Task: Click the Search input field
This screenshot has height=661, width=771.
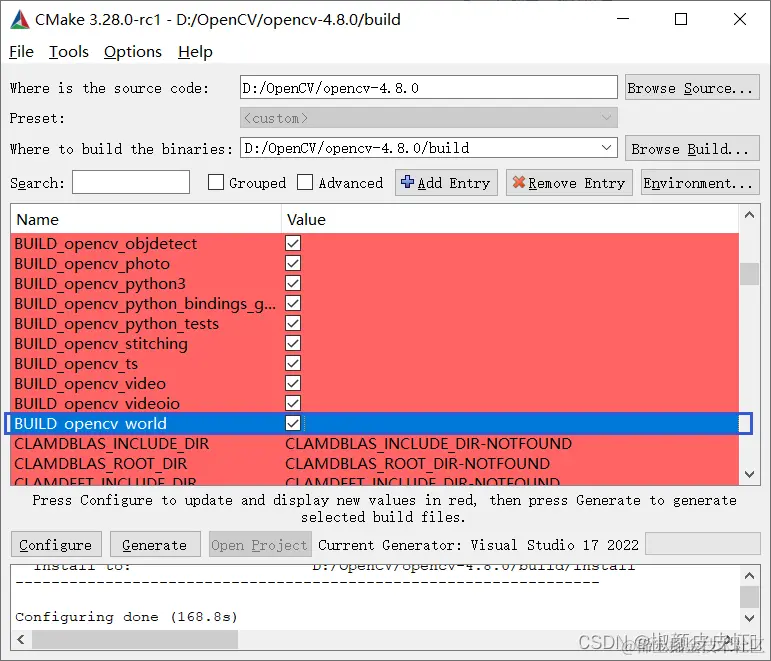Action: 131,182
